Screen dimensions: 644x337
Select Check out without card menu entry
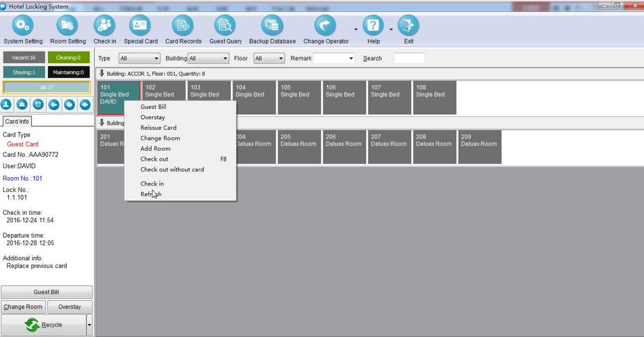(x=172, y=169)
